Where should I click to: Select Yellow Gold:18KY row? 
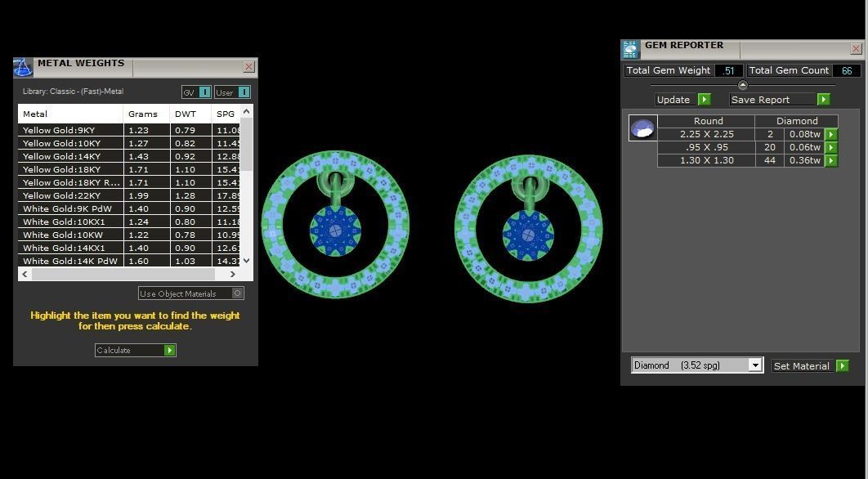(x=130, y=169)
